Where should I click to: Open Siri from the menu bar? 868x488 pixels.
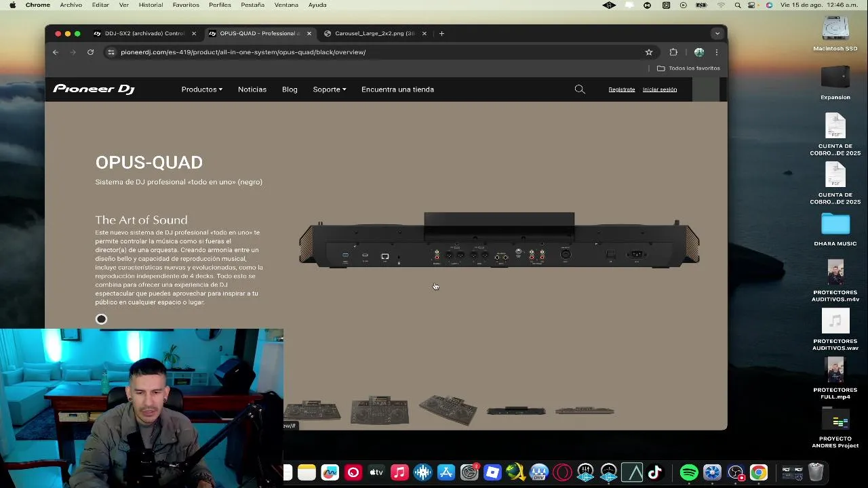[x=769, y=5]
